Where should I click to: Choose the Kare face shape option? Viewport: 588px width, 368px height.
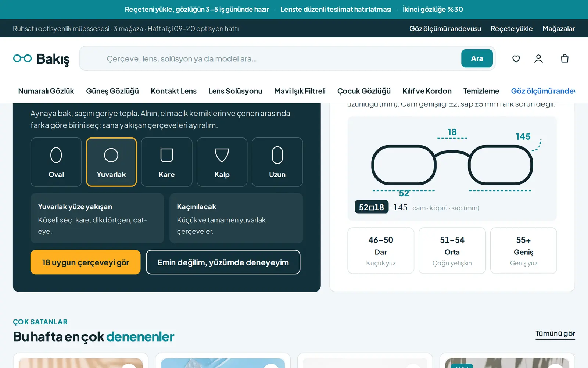tap(167, 162)
